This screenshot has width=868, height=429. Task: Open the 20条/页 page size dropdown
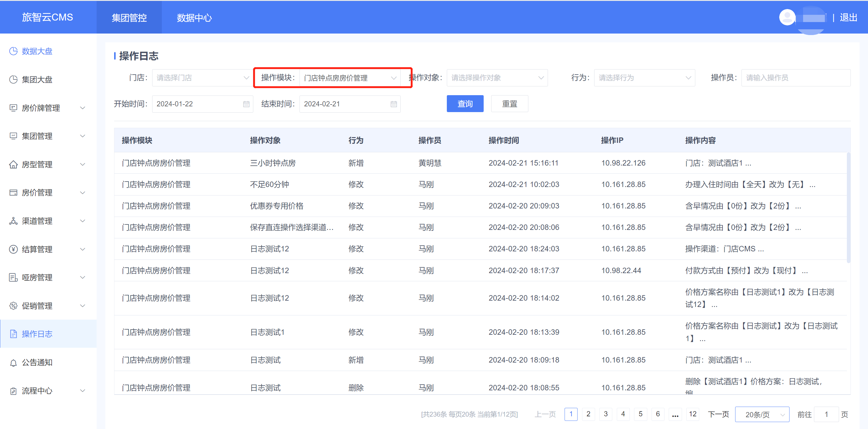(762, 414)
